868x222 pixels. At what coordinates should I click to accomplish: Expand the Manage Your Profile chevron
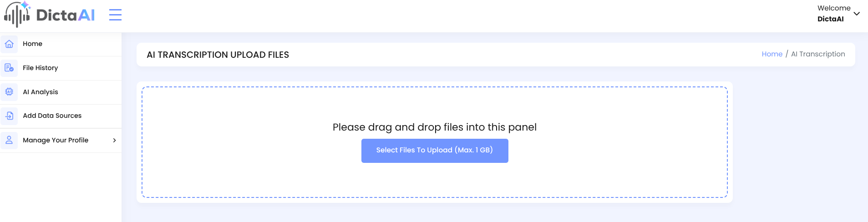(x=114, y=140)
